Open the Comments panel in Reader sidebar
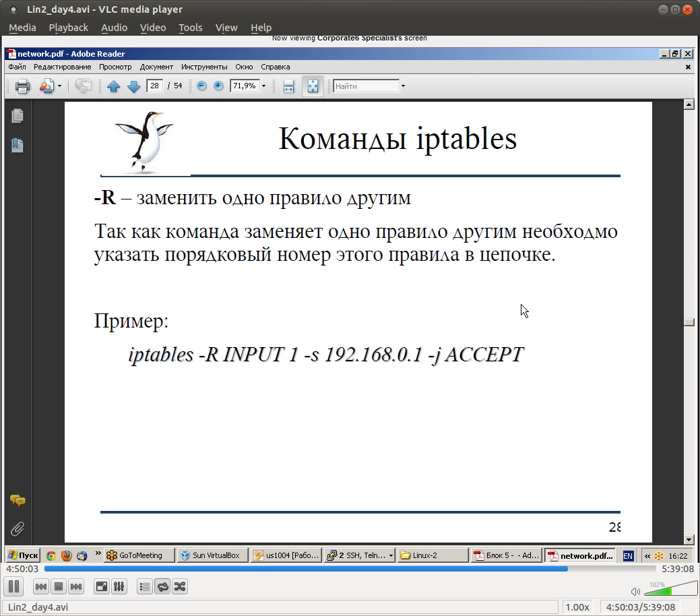Screen dimensions: 700x616 [x=18, y=501]
